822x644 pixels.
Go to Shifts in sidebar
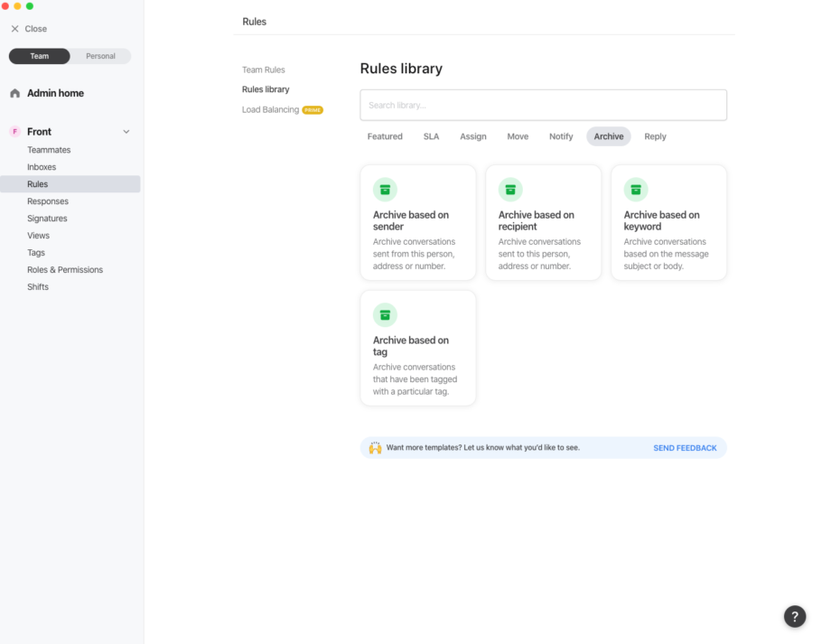[x=38, y=287]
